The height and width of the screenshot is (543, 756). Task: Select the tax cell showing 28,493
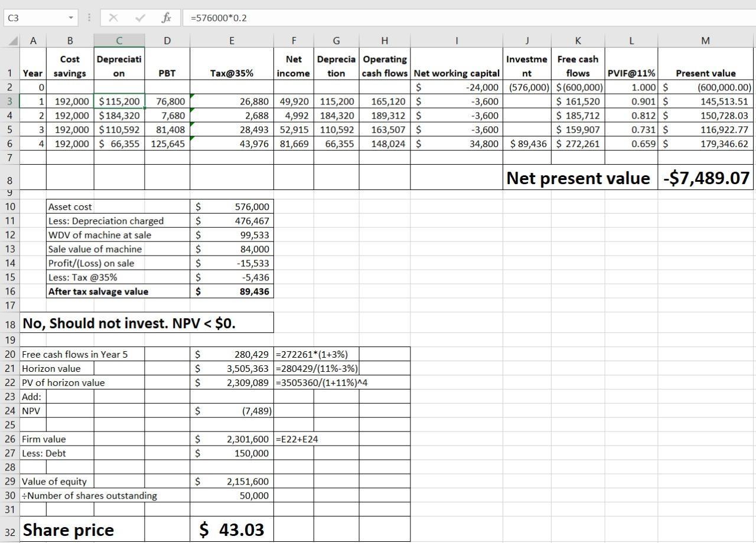(x=232, y=129)
